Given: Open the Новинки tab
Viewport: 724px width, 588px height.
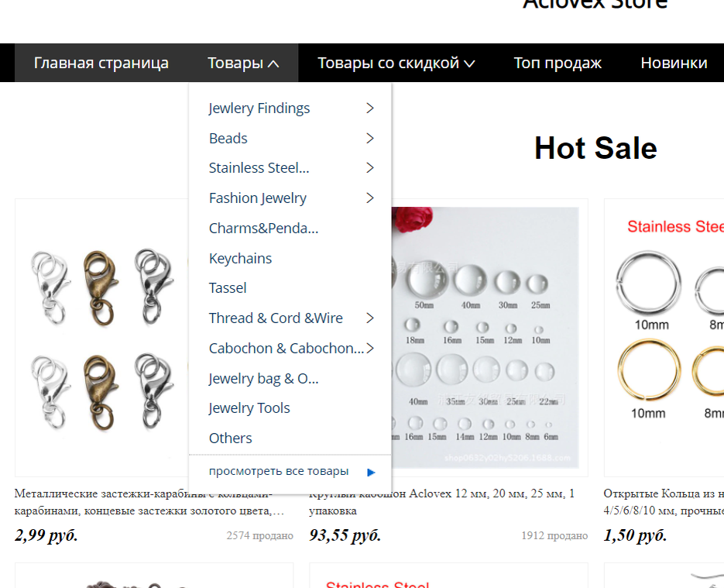Looking at the screenshot, I should (x=674, y=63).
